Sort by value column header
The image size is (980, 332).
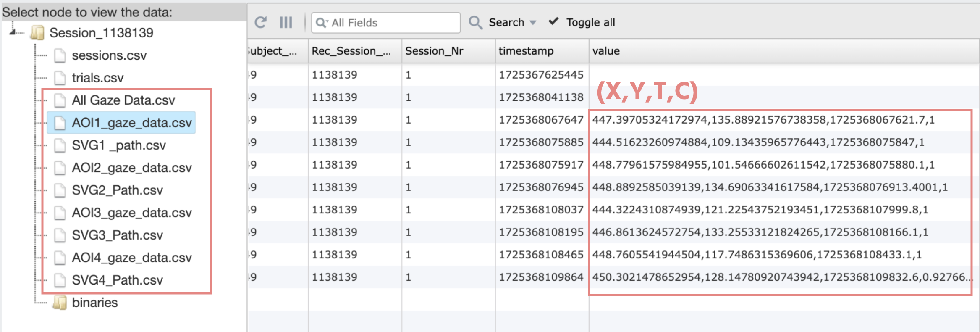784,51
